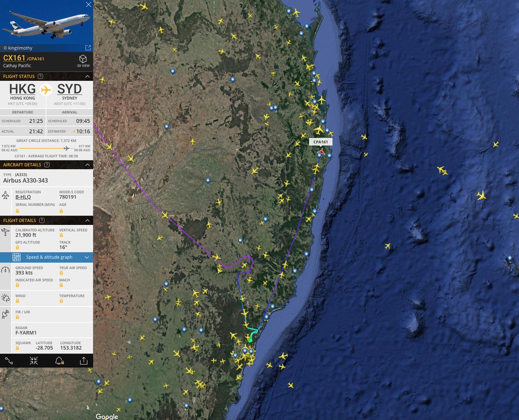Click the Airbus A330-343 aircraft type

click(x=25, y=180)
